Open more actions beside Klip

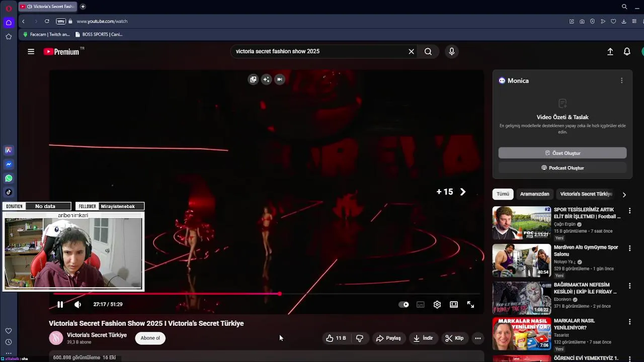pyautogui.click(x=478, y=338)
